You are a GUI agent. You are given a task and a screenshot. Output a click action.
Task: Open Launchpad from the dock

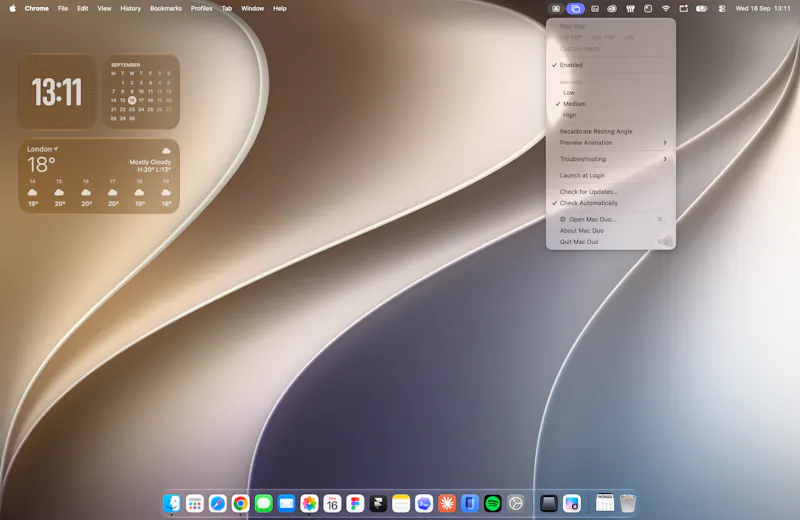pos(194,504)
